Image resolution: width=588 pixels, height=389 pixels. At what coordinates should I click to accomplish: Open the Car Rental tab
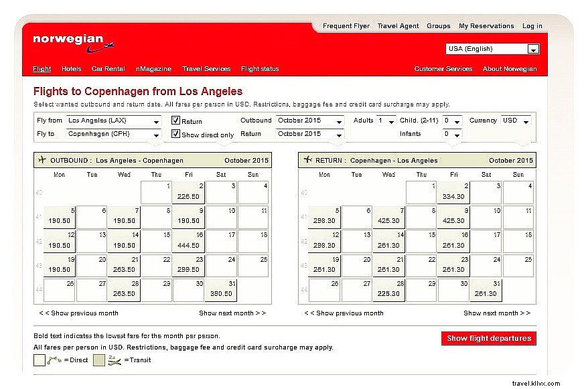tap(108, 68)
